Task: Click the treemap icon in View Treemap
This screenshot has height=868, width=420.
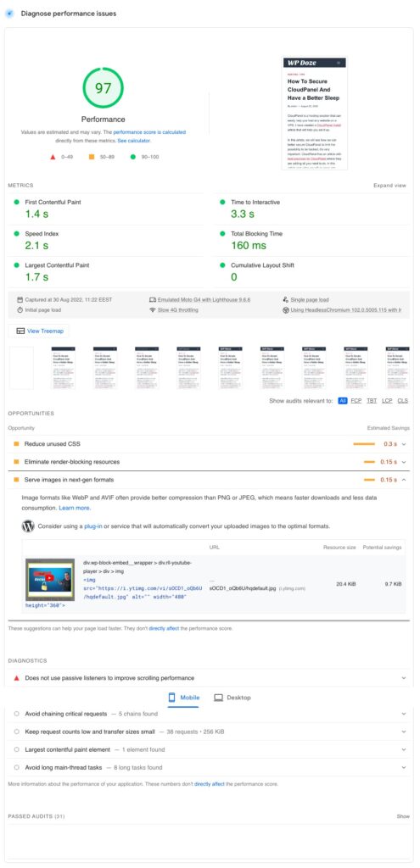Action: click(x=20, y=331)
